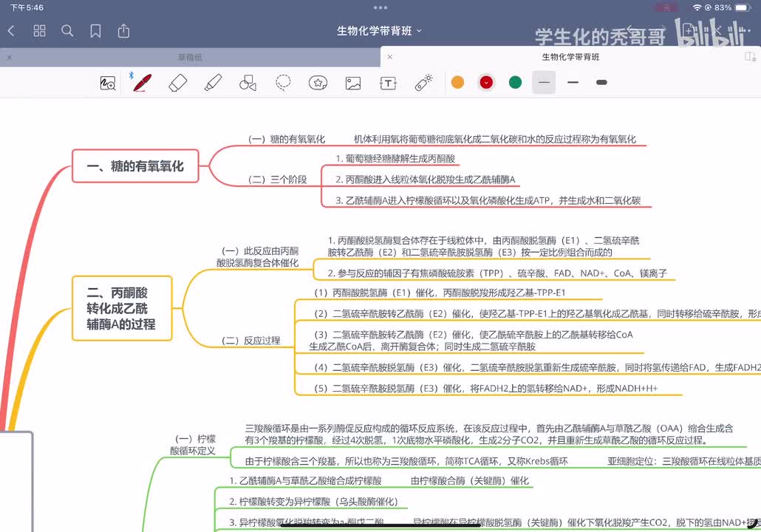The height and width of the screenshot is (532, 761).
Task: Open the search magnifier in top bar
Action: 67,31
